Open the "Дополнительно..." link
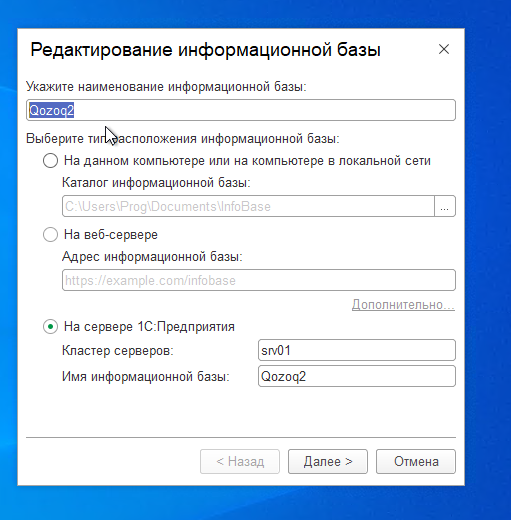This screenshot has height=520, width=511. point(403,305)
